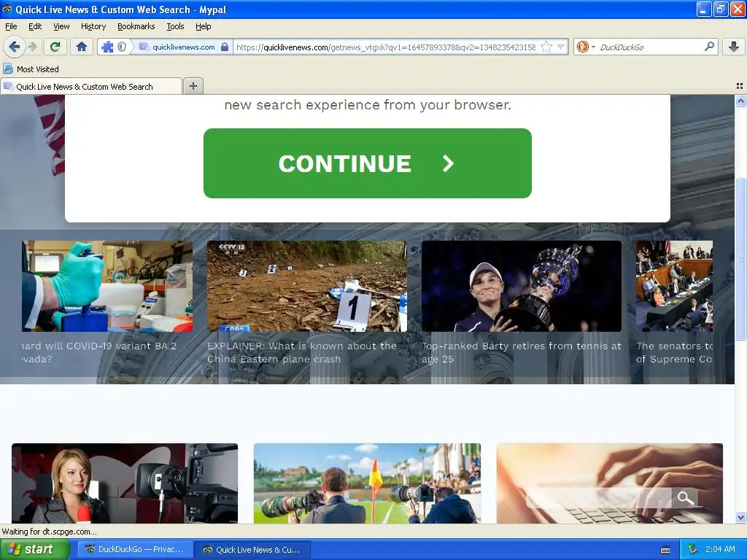Open the 'The senators' Supreme Court headline

coord(674,352)
